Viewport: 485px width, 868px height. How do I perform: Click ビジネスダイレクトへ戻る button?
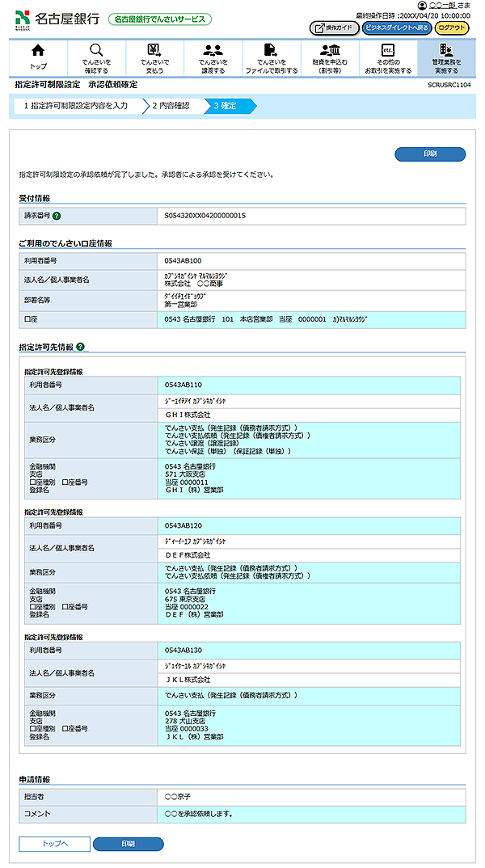coord(396,27)
